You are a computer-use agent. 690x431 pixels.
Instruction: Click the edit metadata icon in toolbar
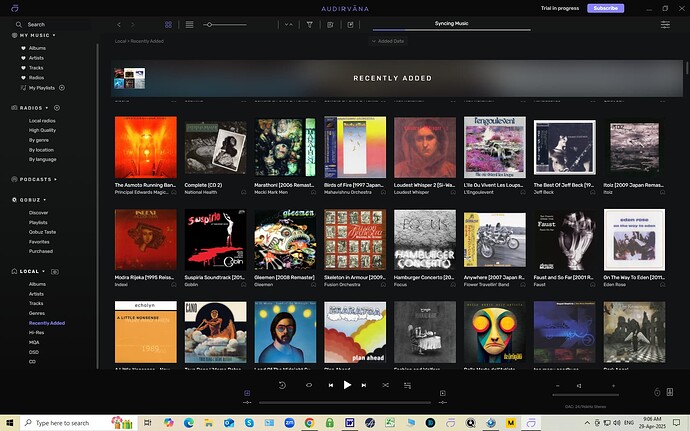(330, 25)
